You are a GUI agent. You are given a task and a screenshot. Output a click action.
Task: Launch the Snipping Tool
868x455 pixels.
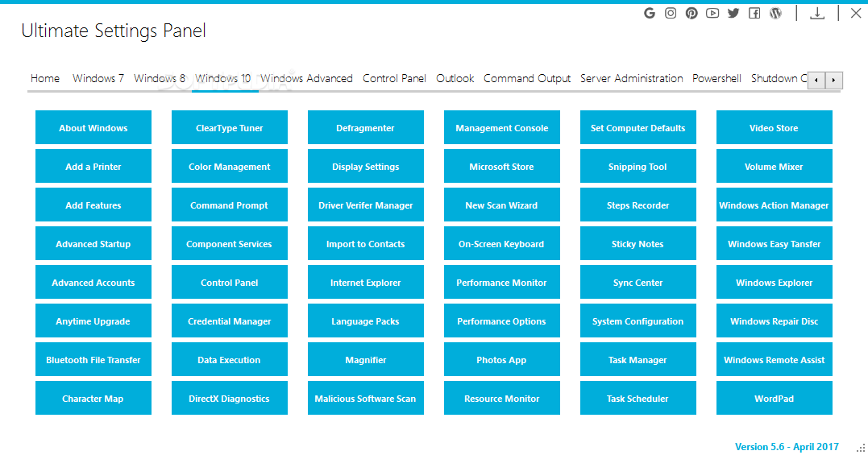click(x=638, y=167)
